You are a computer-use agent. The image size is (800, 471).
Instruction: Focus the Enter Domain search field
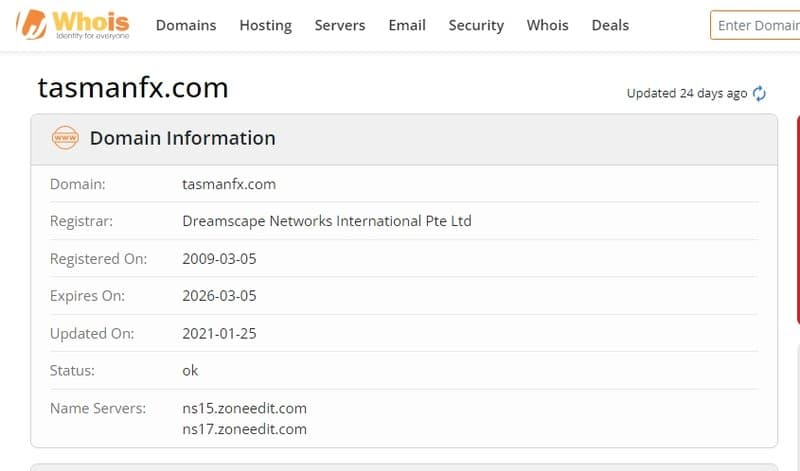tap(756, 25)
